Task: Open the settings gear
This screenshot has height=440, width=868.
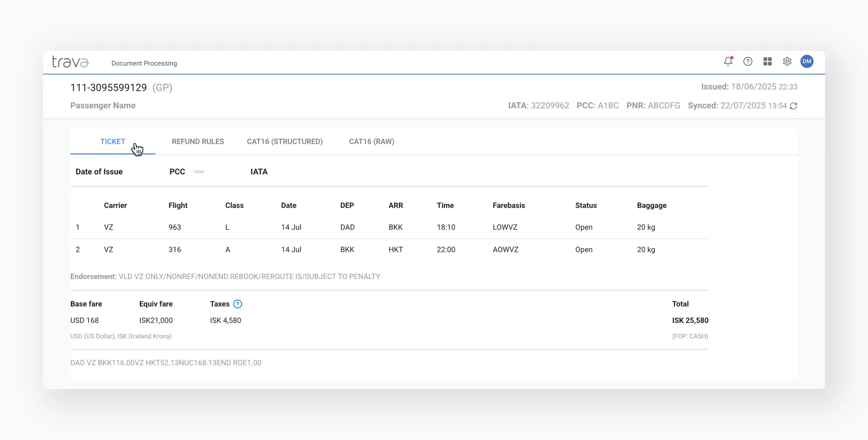Action: (787, 61)
